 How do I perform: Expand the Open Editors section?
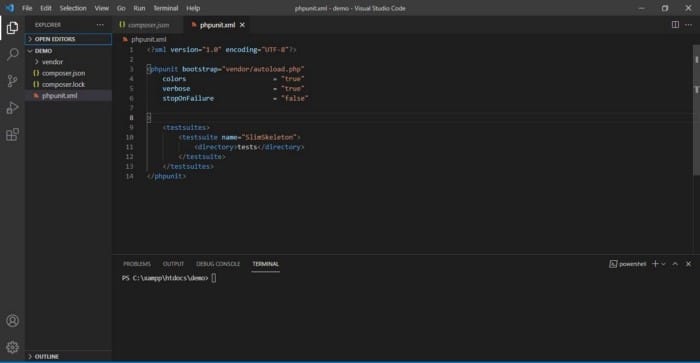coord(68,39)
